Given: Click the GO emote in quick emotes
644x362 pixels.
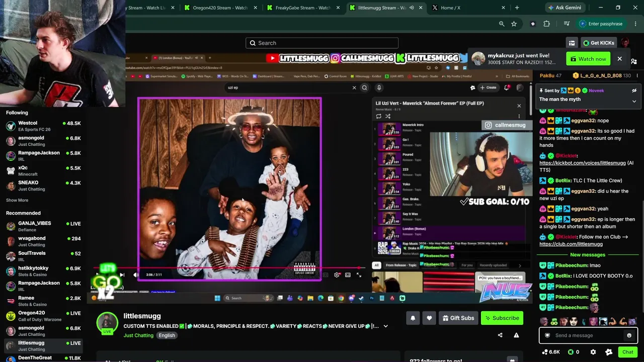Looking at the screenshot, I should click(x=553, y=321).
